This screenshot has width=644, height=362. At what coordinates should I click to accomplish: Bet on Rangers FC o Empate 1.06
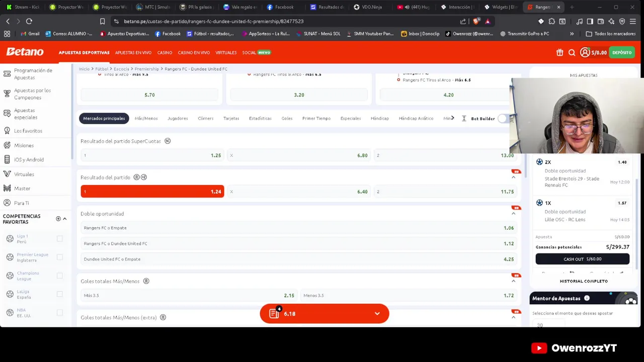click(299, 228)
